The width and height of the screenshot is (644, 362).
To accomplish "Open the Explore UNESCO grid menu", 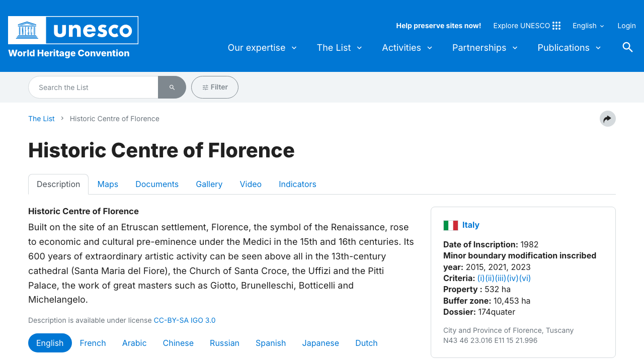I will (527, 26).
